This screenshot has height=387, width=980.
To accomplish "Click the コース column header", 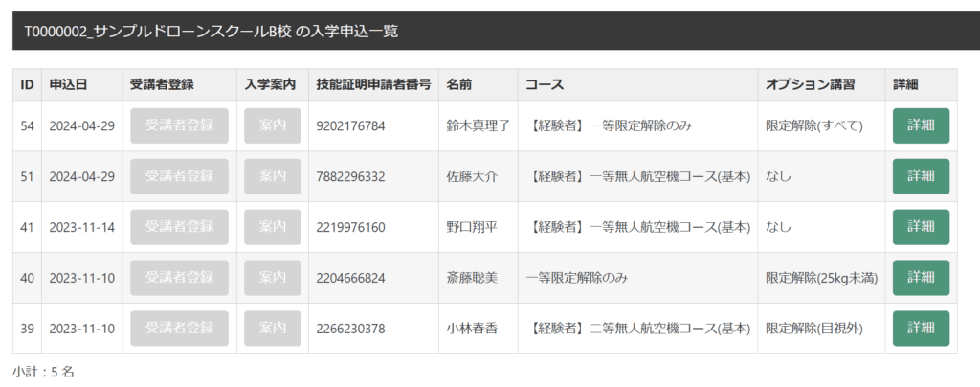I will pyautogui.click(x=544, y=85).
